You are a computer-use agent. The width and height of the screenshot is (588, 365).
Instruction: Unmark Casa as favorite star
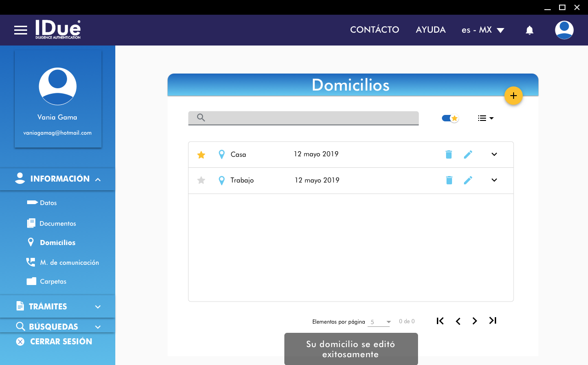coord(201,155)
